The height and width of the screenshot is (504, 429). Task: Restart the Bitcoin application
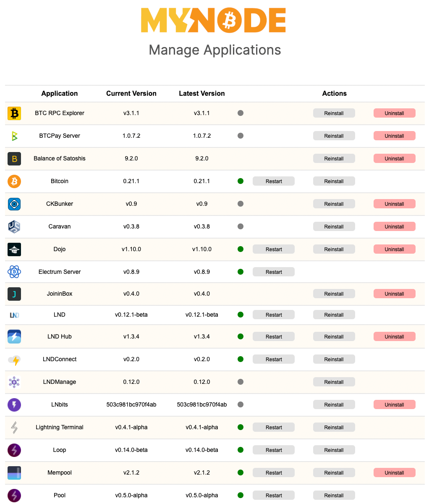point(274,181)
